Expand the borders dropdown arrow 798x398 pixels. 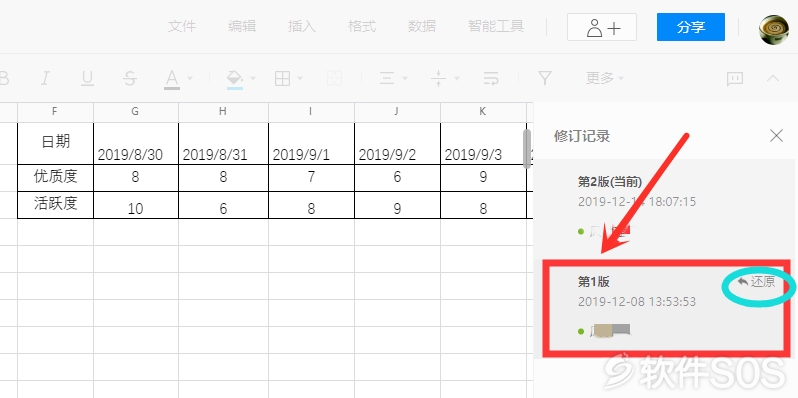[x=300, y=78]
